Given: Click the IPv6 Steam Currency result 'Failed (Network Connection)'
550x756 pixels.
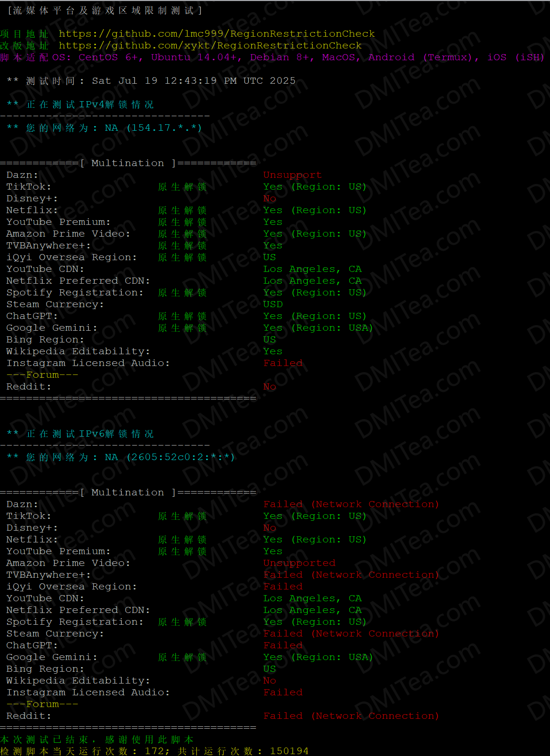Looking at the screenshot, I should (351, 634).
